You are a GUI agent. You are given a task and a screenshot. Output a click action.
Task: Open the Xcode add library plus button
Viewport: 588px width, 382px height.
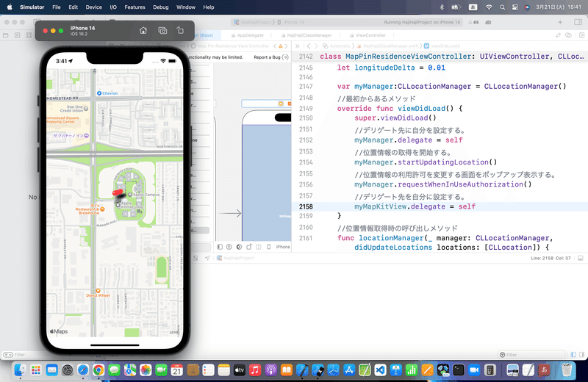[x=560, y=22]
